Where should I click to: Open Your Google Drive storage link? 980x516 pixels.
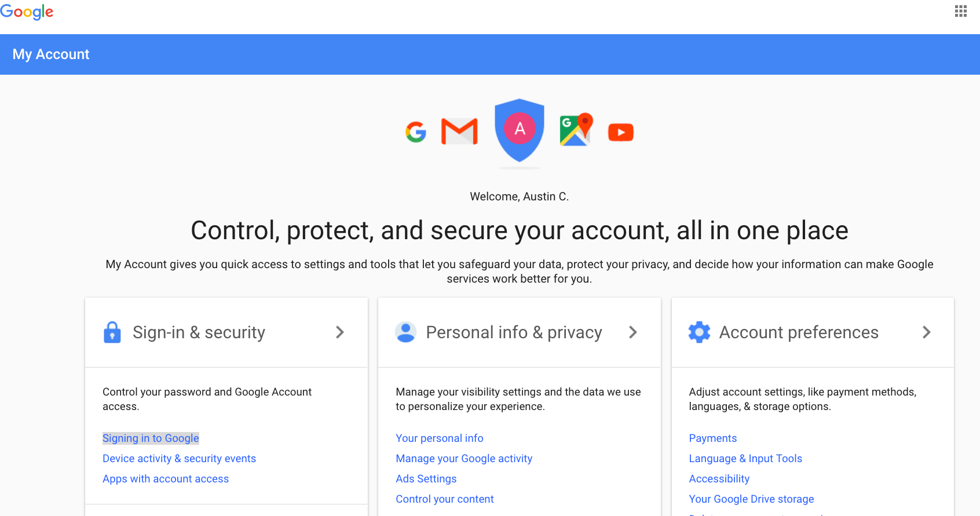click(x=751, y=499)
